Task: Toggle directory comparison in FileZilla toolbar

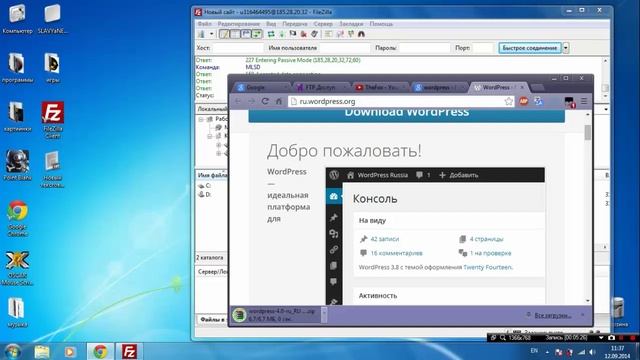Action: [x=340, y=34]
